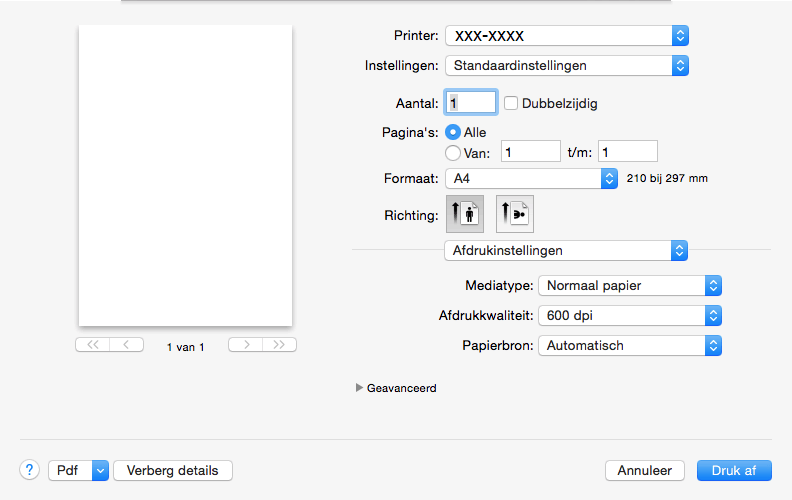Viewport: 792px width, 500px height.
Task: Open Mediatype dropdown Normaal papier
Action: pos(630,285)
